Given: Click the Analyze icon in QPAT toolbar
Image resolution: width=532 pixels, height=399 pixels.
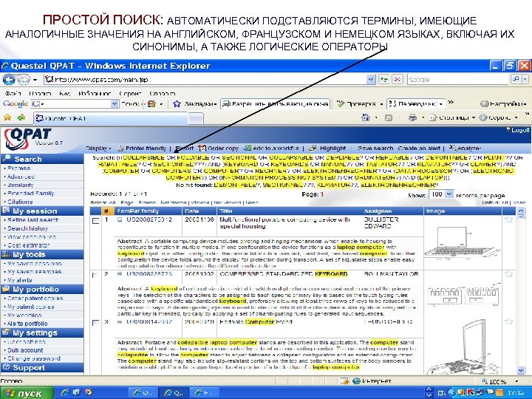Looking at the screenshot, I should (x=452, y=148).
